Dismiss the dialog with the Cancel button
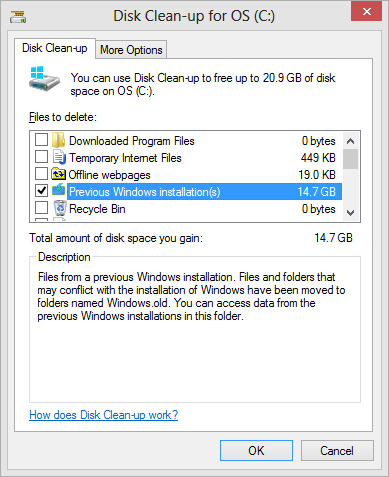 click(x=337, y=451)
